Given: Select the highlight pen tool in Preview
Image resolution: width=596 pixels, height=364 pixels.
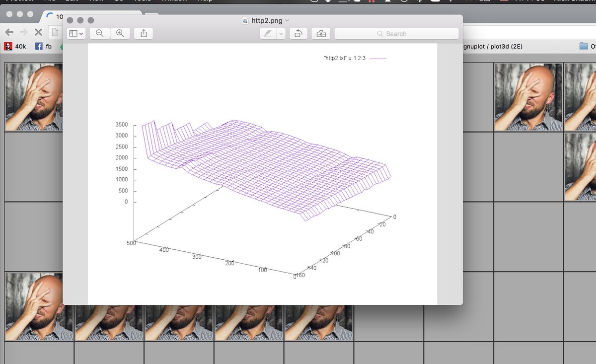Looking at the screenshot, I should pyautogui.click(x=268, y=34).
